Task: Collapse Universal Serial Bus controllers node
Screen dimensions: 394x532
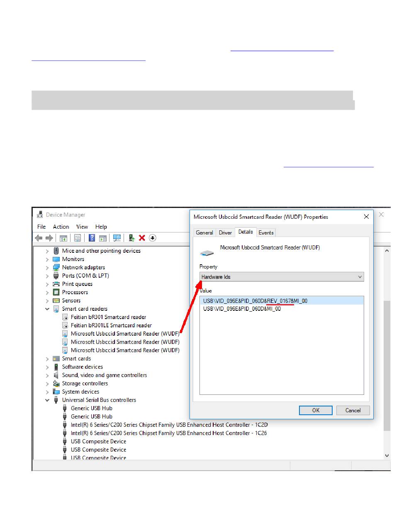Action: (x=47, y=400)
